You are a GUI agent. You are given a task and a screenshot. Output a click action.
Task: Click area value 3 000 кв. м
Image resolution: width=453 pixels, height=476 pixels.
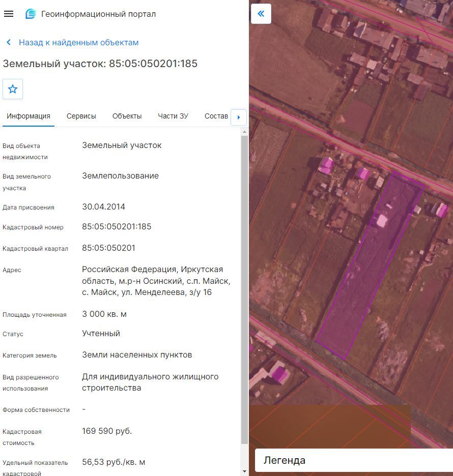pos(104,314)
